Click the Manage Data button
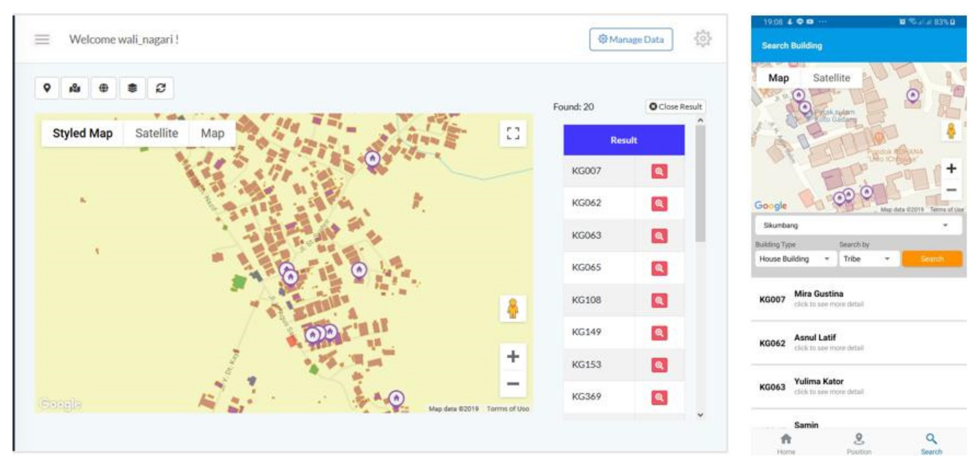Screen dimensions: 980x467 [631, 39]
